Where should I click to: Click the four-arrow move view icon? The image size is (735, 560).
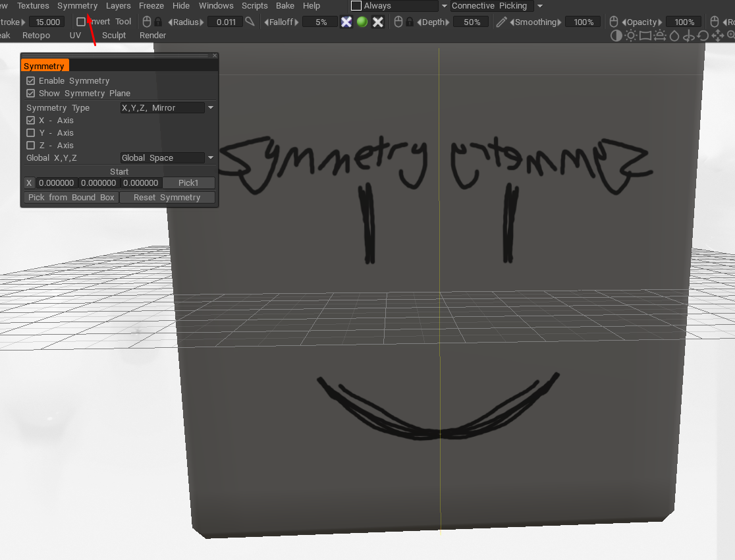coord(718,36)
